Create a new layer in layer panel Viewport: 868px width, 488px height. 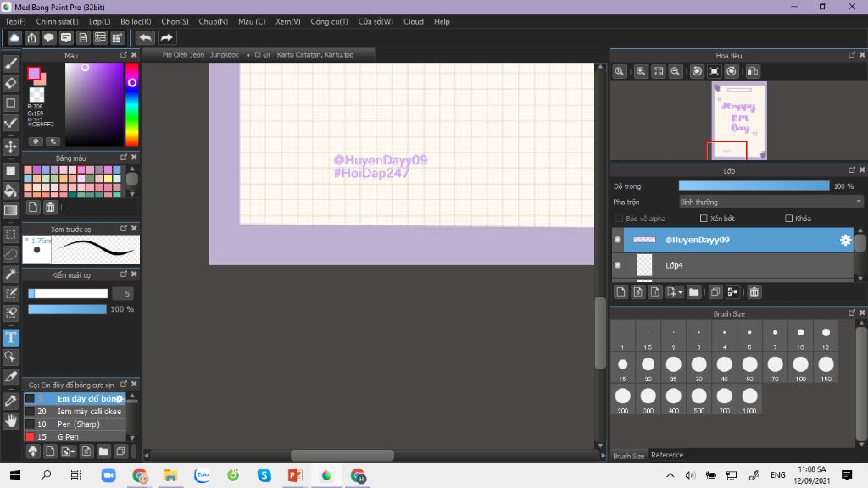pos(620,292)
